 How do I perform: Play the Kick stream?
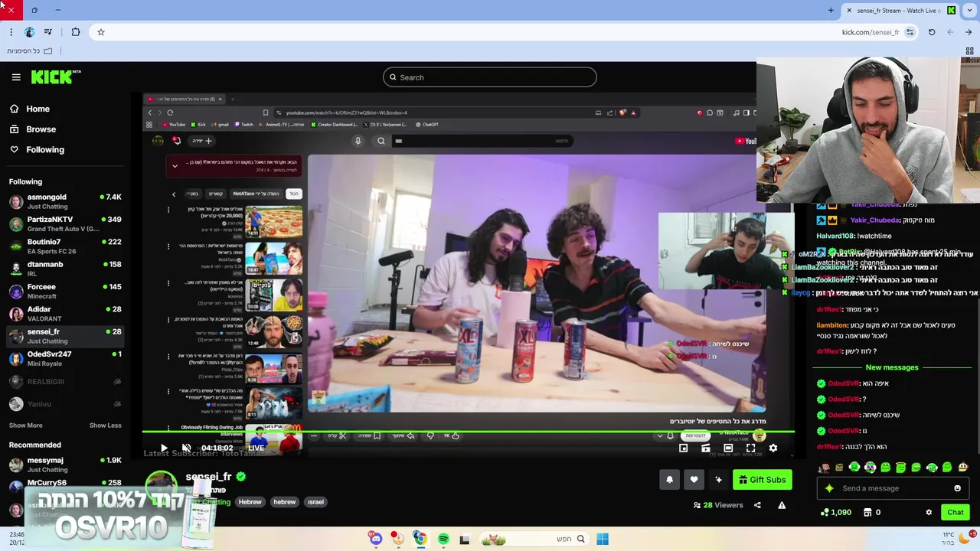[x=164, y=448]
